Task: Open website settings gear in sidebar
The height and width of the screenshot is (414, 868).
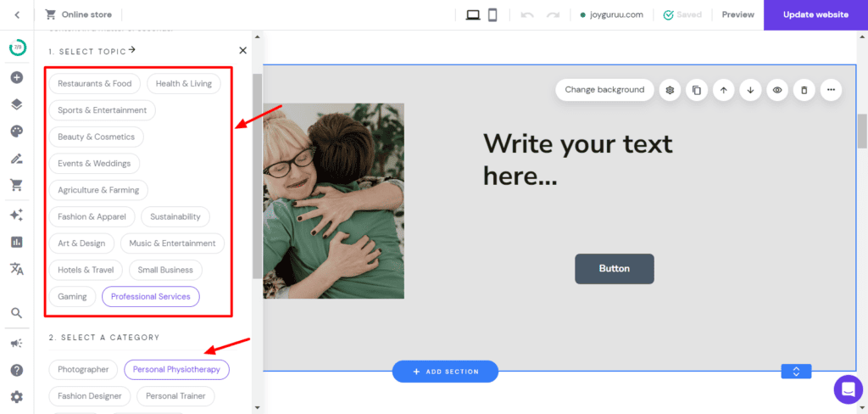Action: pyautogui.click(x=17, y=397)
